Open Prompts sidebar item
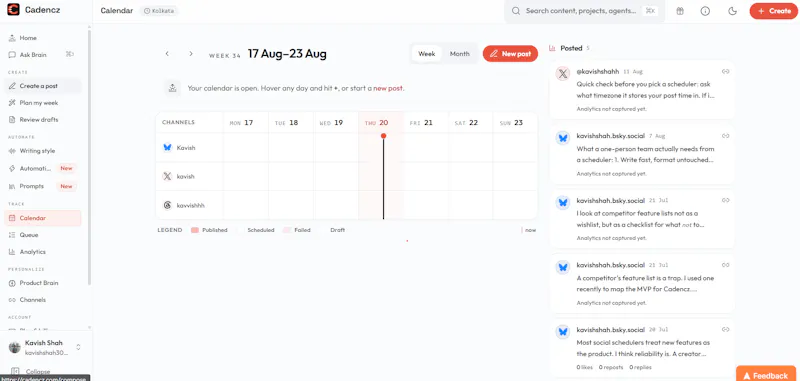800x381 pixels. click(42, 186)
